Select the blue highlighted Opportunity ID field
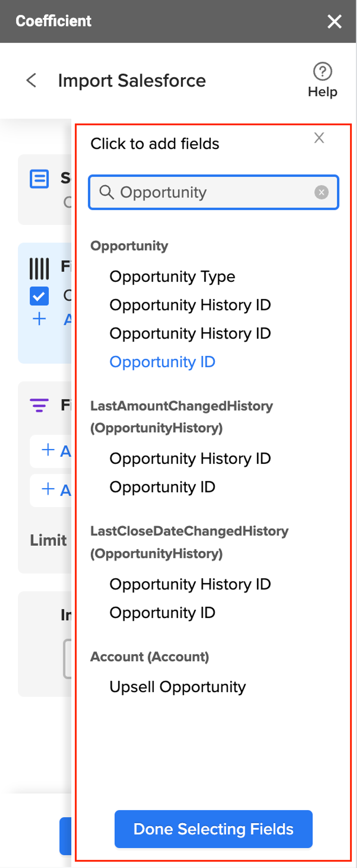This screenshot has height=868, width=357. pos(162,362)
